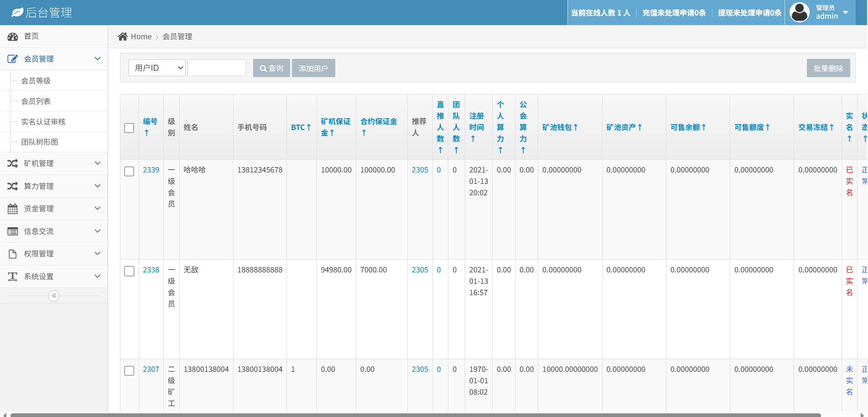The image size is (868, 417).
Task: Open 会员列表 in the sidebar
Action: [36, 101]
